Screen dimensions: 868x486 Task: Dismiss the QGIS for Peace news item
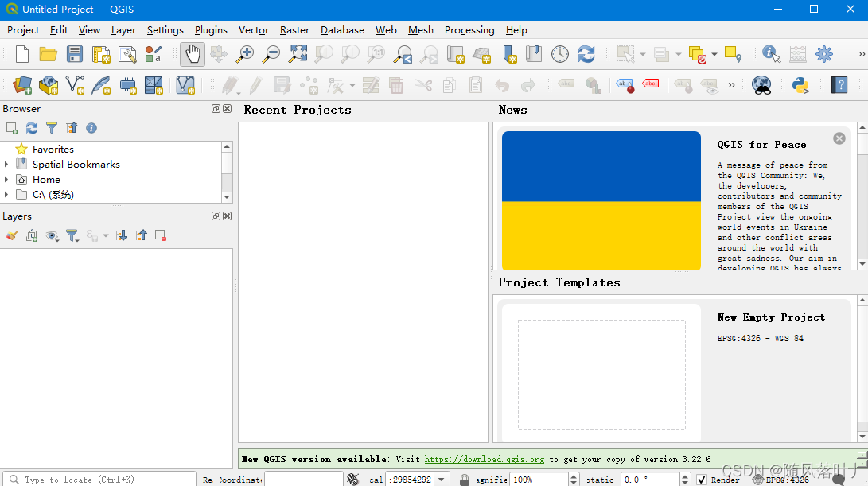pos(839,138)
